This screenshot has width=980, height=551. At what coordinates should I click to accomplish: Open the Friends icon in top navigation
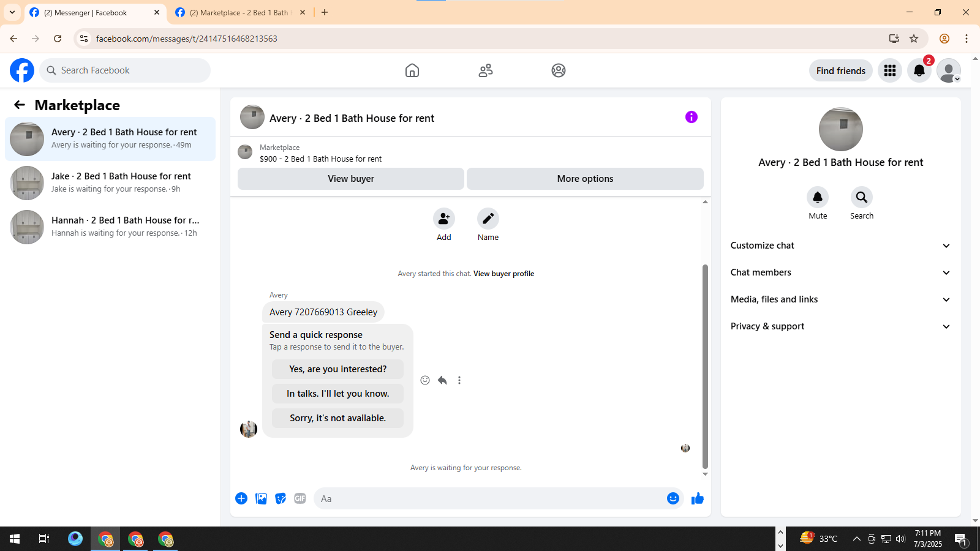point(486,70)
